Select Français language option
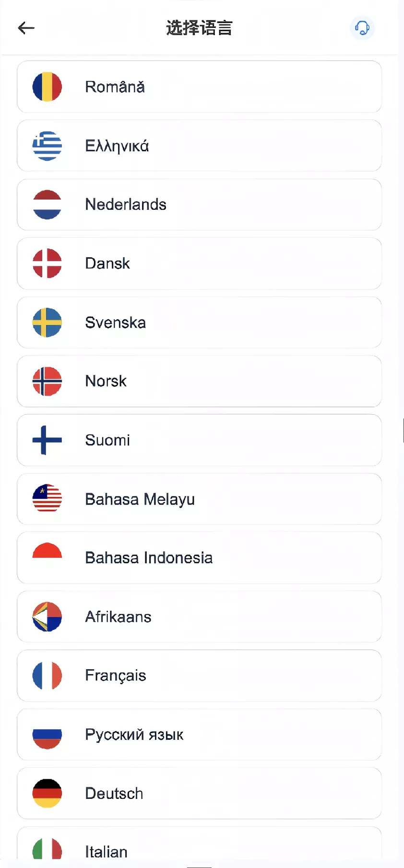404x868 pixels. (x=199, y=675)
